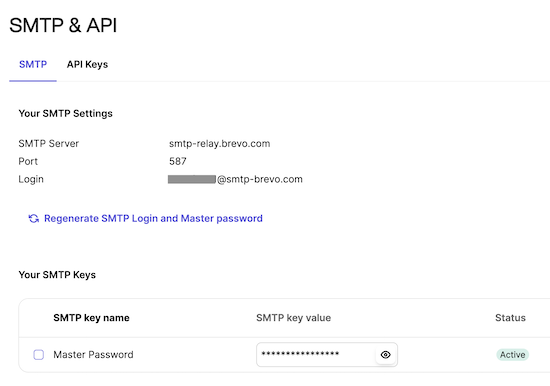Click the Your SMTP Keys heading

click(x=57, y=275)
